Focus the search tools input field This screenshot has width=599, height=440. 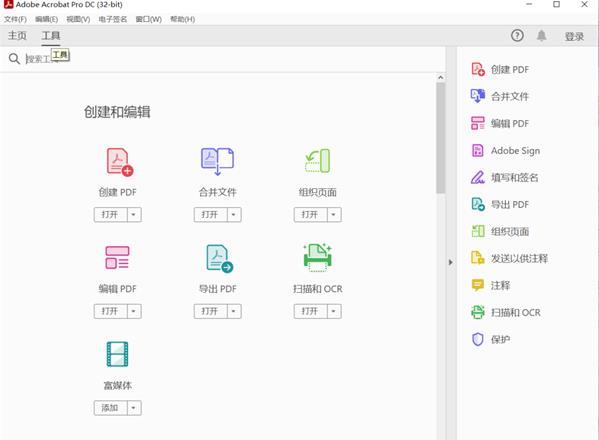coord(233,59)
